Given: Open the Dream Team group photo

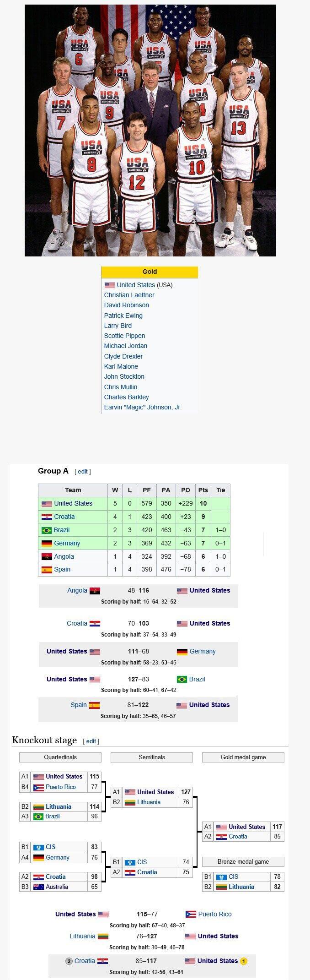Looking at the screenshot, I should click(x=150, y=131).
